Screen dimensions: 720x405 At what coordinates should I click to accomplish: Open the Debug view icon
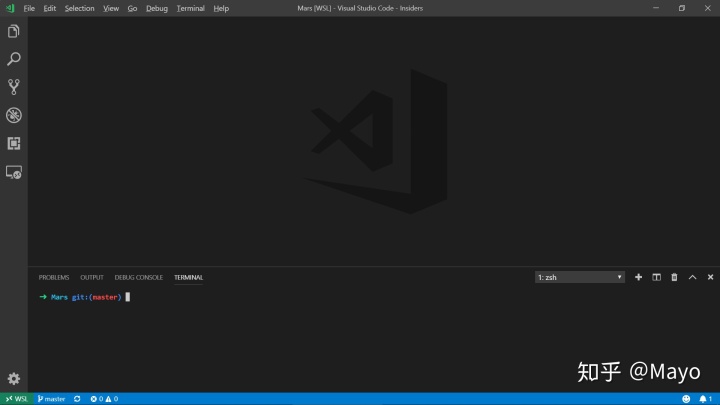(14, 115)
